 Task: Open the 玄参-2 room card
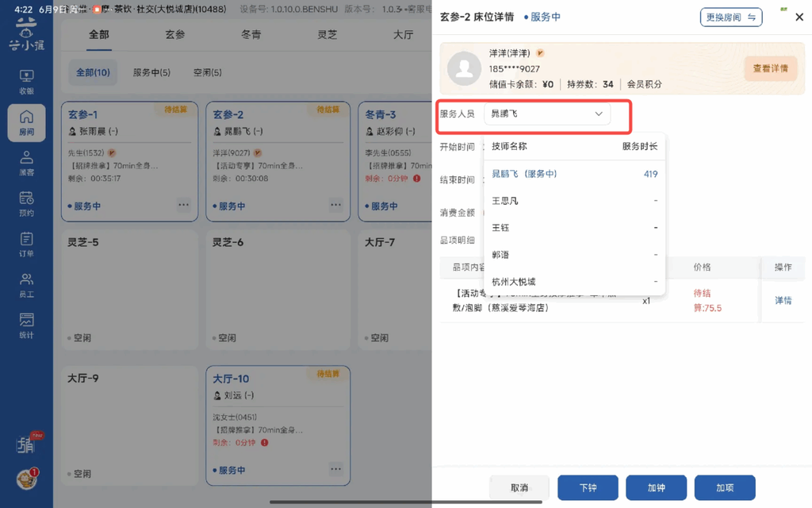(x=278, y=161)
